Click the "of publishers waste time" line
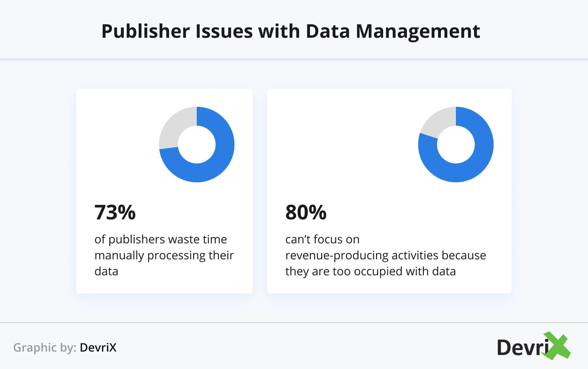This screenshot has height=369, width=588. pos(160,239)
